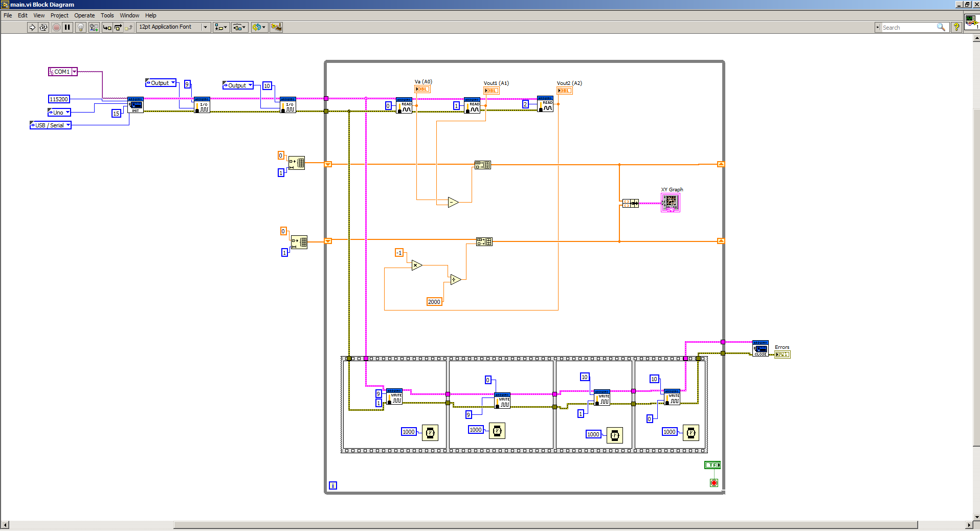This screenshot has height=531, width=980.
Task: Open the Operate menu
Action: (x=84, y=15)
